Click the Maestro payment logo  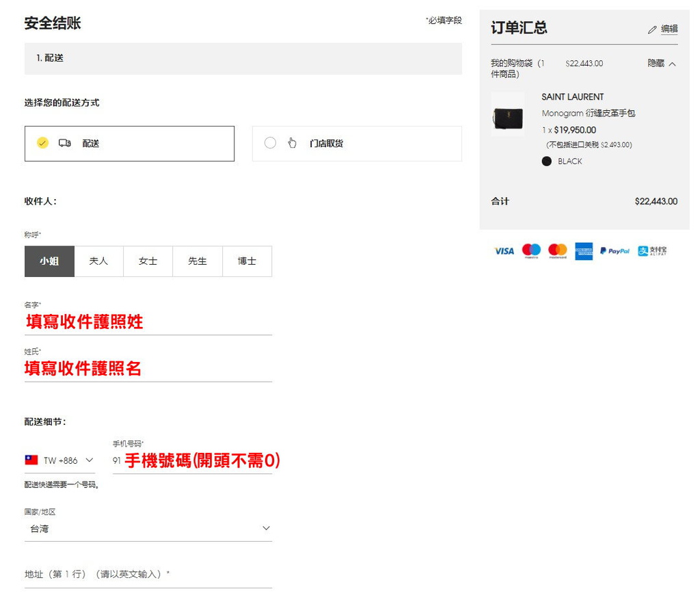531,251
